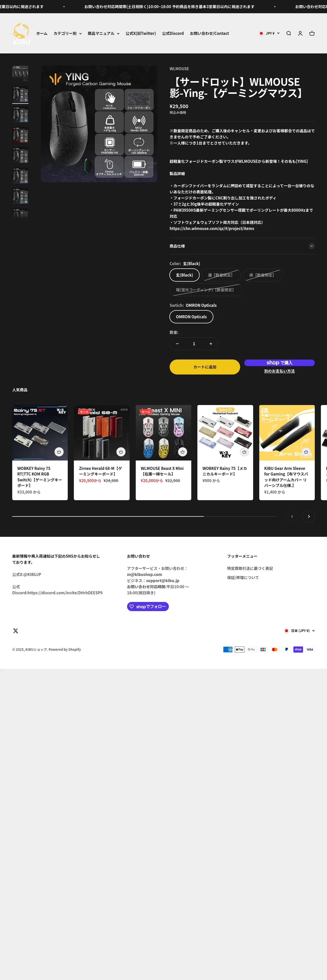Open KIBUショップ link in copyright line
The height and width of the screenshot is (980, 327).
click(x=36, y=650)
